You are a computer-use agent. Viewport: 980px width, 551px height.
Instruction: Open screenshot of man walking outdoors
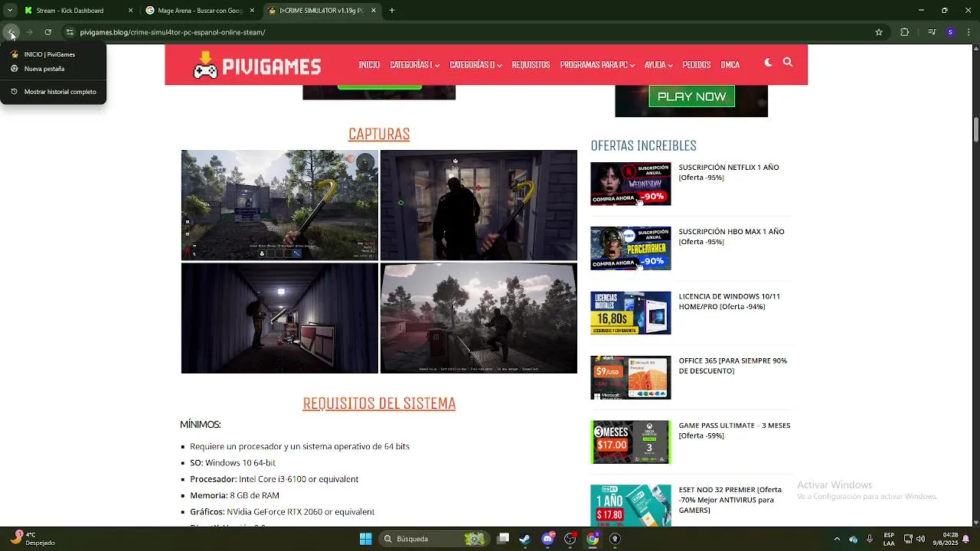point(479,318)
